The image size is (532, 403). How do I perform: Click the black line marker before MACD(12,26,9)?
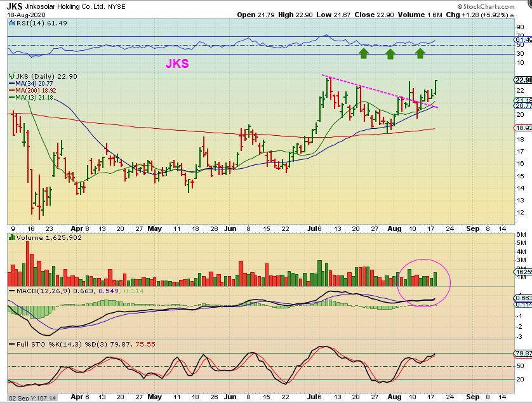pyautogui.click(x=12, y=291)
